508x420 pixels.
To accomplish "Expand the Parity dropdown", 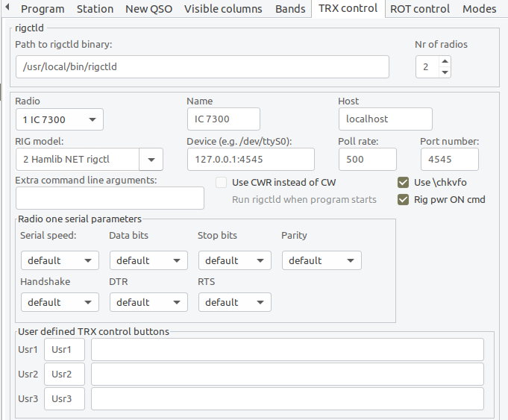I will [x=322, y=260].
